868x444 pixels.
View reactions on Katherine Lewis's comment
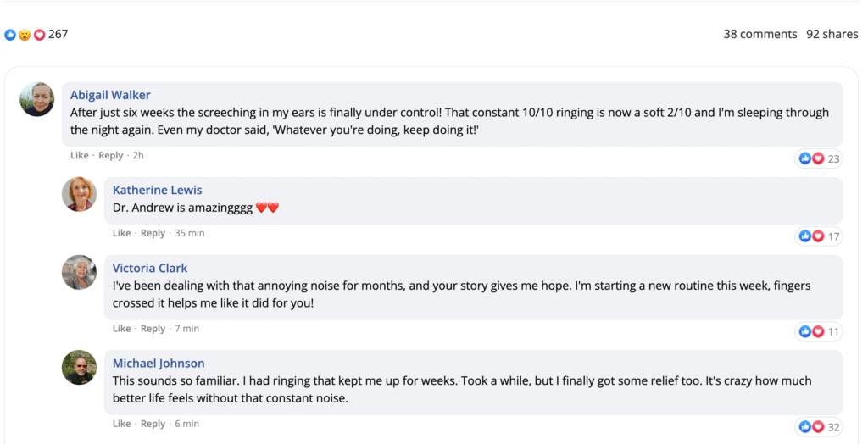(x=819, y=236)
